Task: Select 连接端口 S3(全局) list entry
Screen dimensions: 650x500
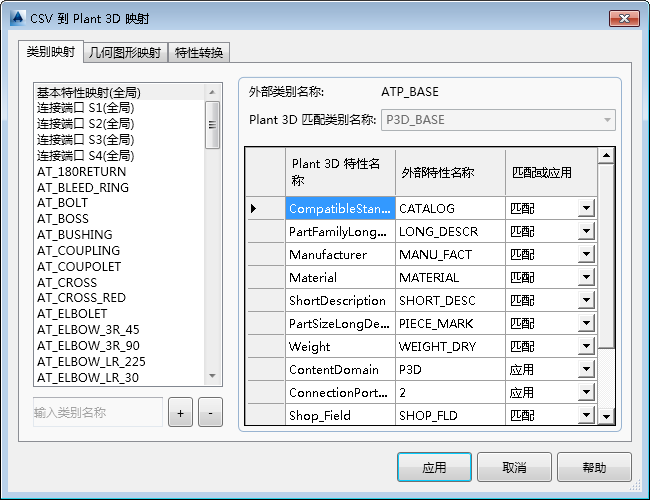Action: [119, 140]
